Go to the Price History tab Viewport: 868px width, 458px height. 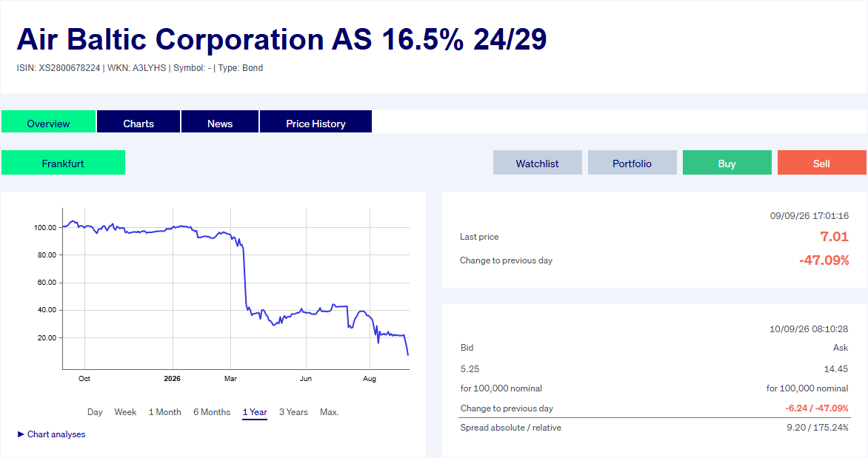point(316,121)
